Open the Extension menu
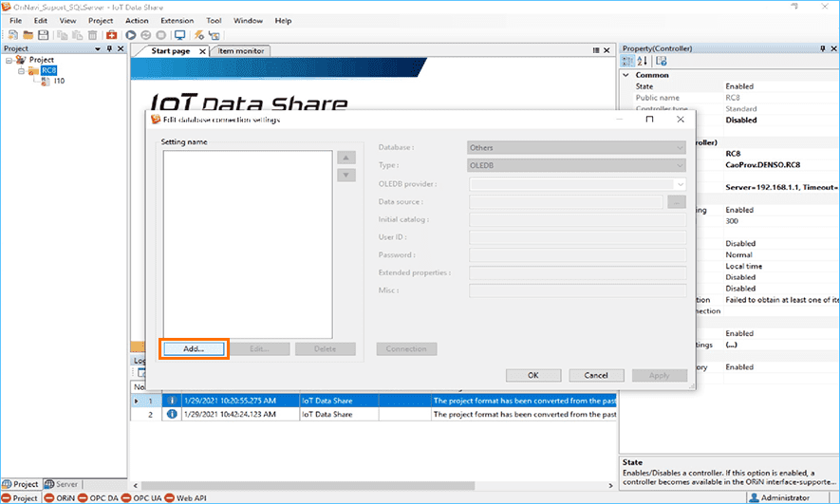840x504 pixels. 177,20
